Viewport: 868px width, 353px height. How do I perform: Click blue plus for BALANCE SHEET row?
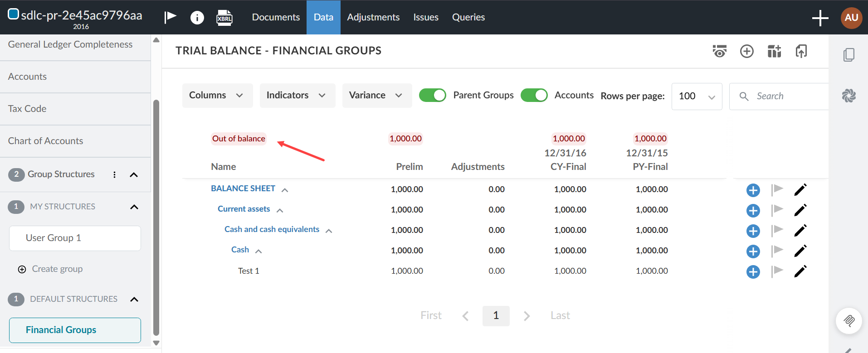click(x=753, y=190)
